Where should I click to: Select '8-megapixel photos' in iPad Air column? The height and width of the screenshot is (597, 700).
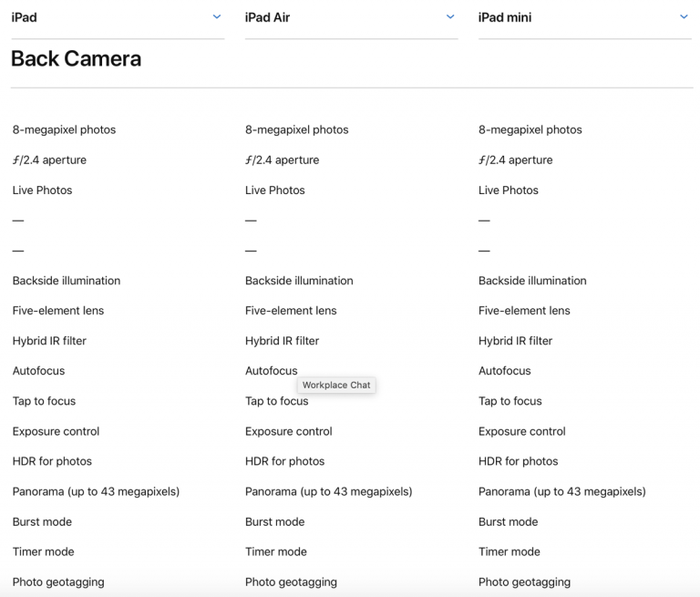(x=296, y=129)
